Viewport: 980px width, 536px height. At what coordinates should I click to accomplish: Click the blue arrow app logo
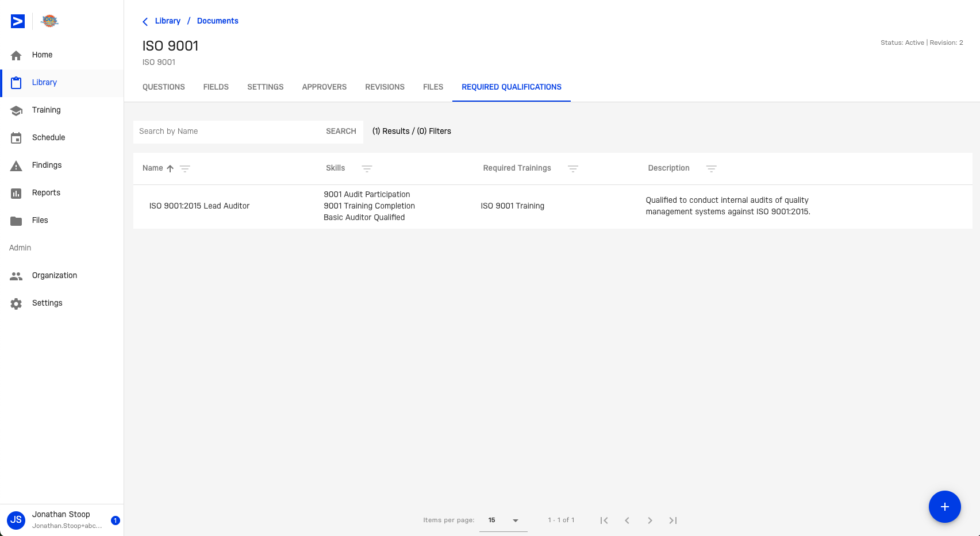tap(18, 21)
